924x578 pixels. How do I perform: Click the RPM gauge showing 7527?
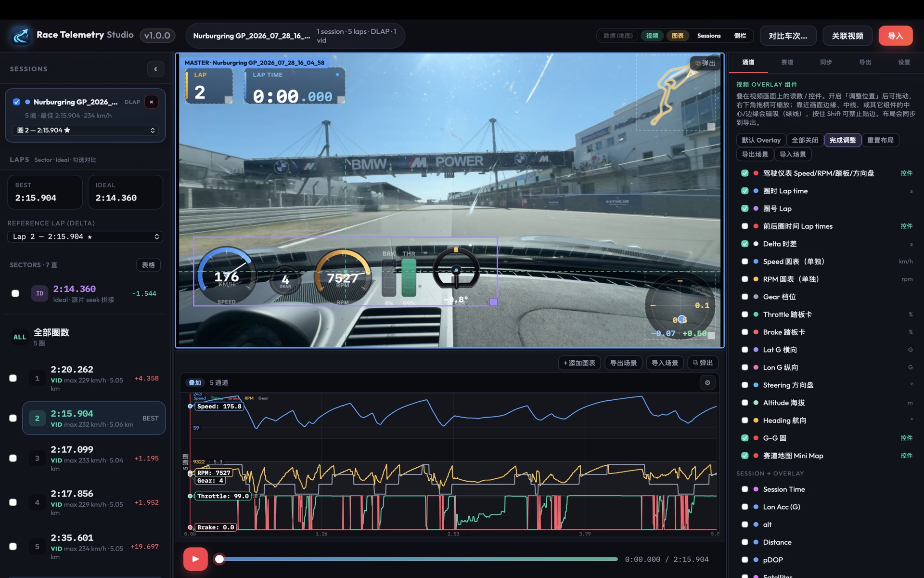click(x=343, y=277)
